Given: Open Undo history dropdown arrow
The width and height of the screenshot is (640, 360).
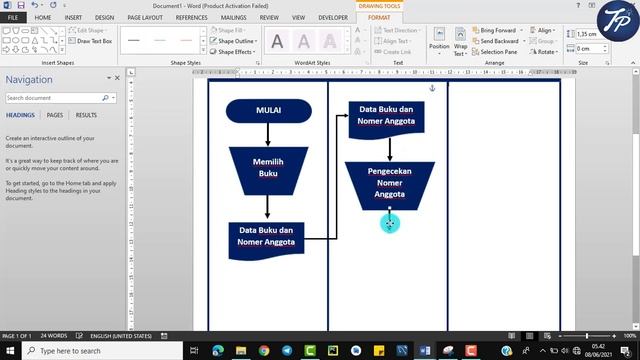Looking at the screenshot, I should point(42,5).
